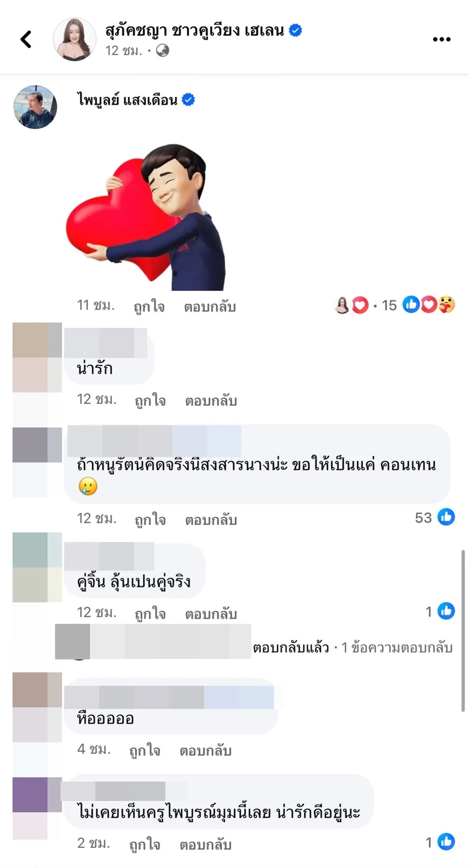Tap the post author's profile picture

(x=75, y=39)
